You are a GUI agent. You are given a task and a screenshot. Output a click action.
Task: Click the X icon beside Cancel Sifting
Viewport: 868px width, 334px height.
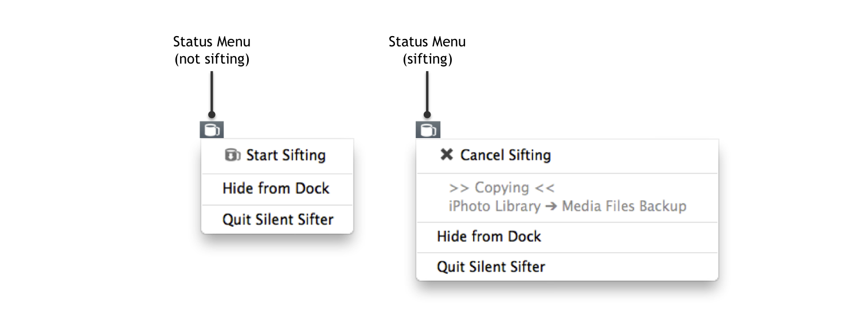point(447,155)
